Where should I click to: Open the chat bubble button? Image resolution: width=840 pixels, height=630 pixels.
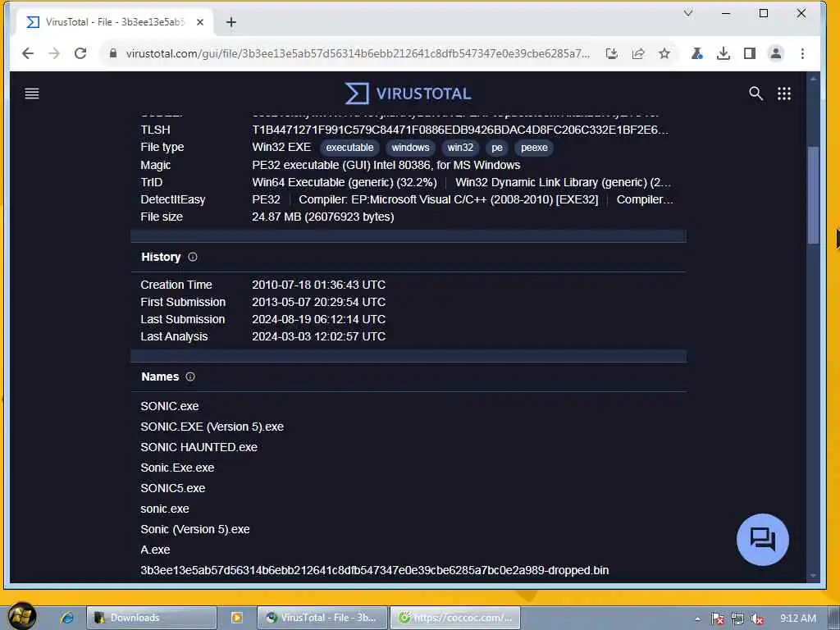point(762,540)
